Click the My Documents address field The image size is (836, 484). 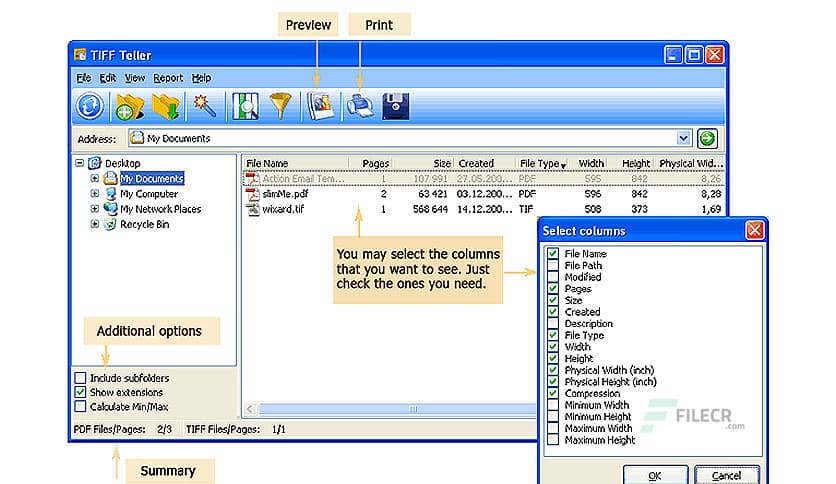409,139
